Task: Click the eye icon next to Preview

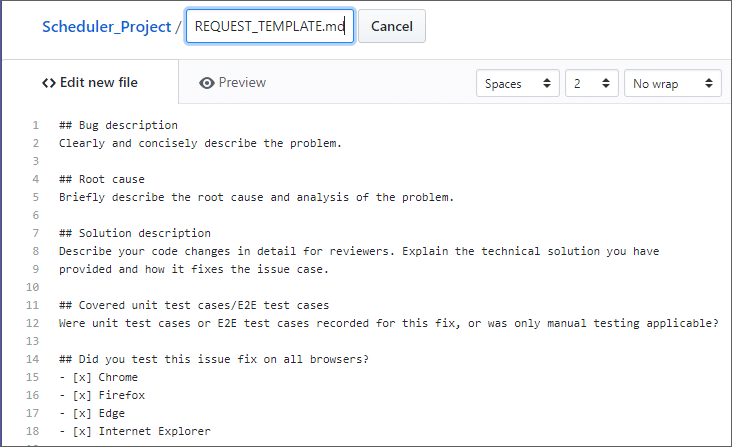Action: (206, 83)
